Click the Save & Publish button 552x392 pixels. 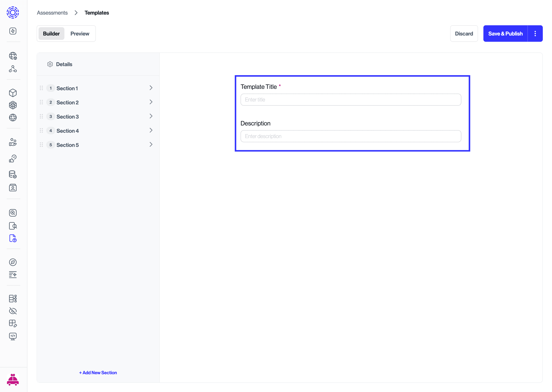point(505,34)
